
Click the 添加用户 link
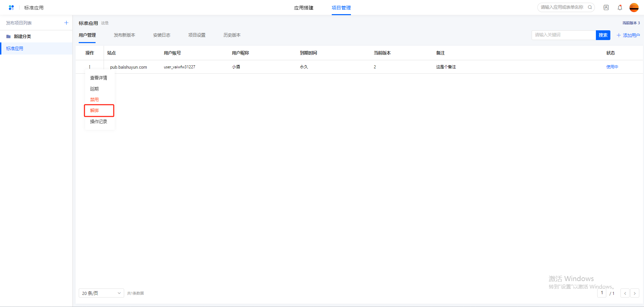[628, 35]
